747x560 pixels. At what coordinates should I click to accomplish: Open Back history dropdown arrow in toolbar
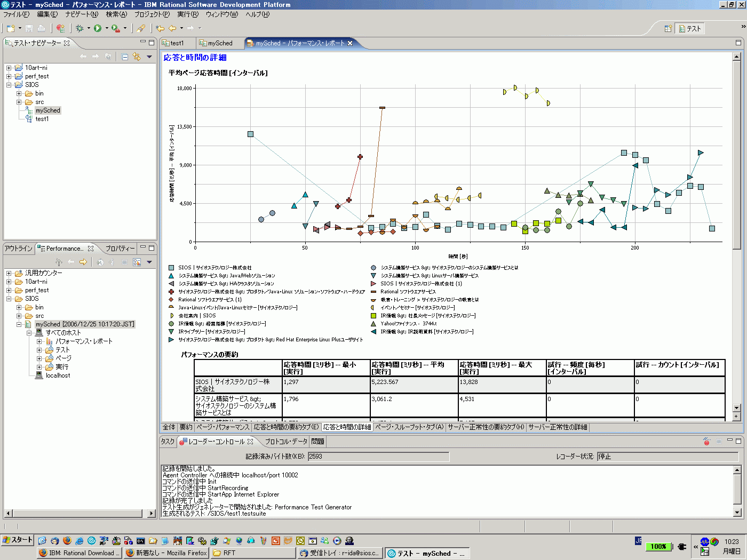pos(181,28)
